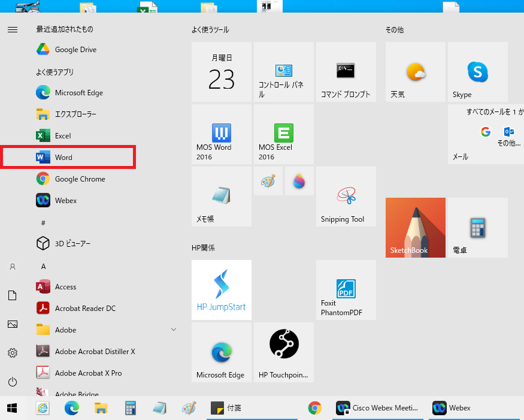Launch the Skype tile

coord(477,72)
